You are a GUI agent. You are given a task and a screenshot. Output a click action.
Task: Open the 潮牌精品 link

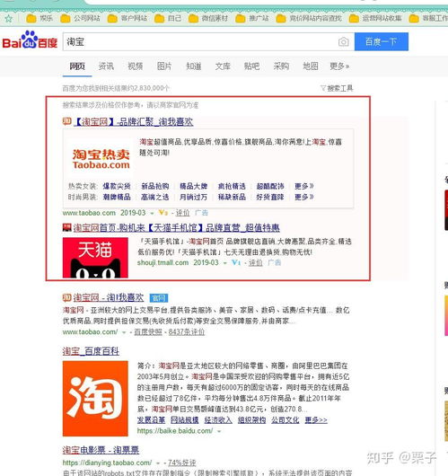pyautogui.click(x=117, y=197)
